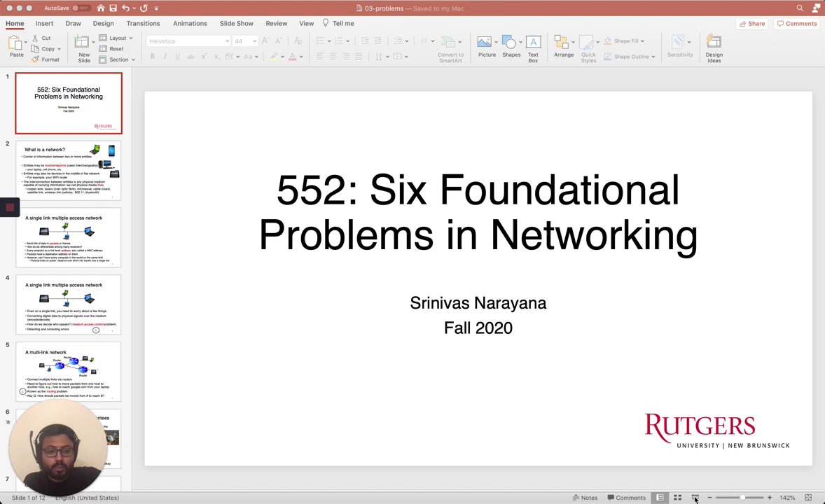
Task: Switch to Slide Sorter view
Action: tap(678, 498)
